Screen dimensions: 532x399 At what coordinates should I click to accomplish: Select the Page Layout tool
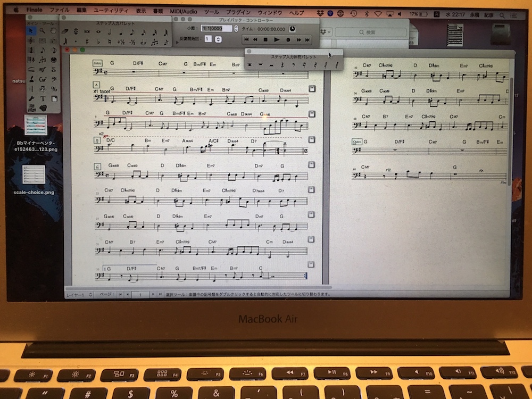click(x=54, y=99)
